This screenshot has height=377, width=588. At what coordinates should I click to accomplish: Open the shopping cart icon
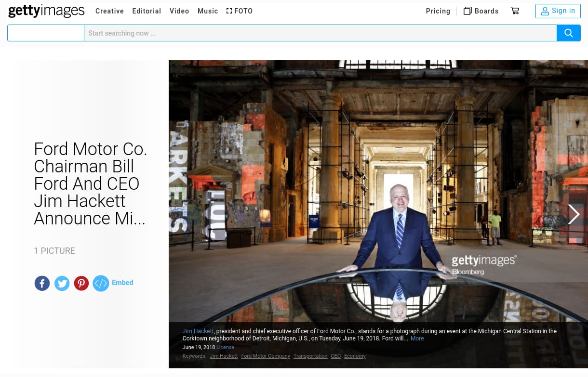click(x=515, y=11)
